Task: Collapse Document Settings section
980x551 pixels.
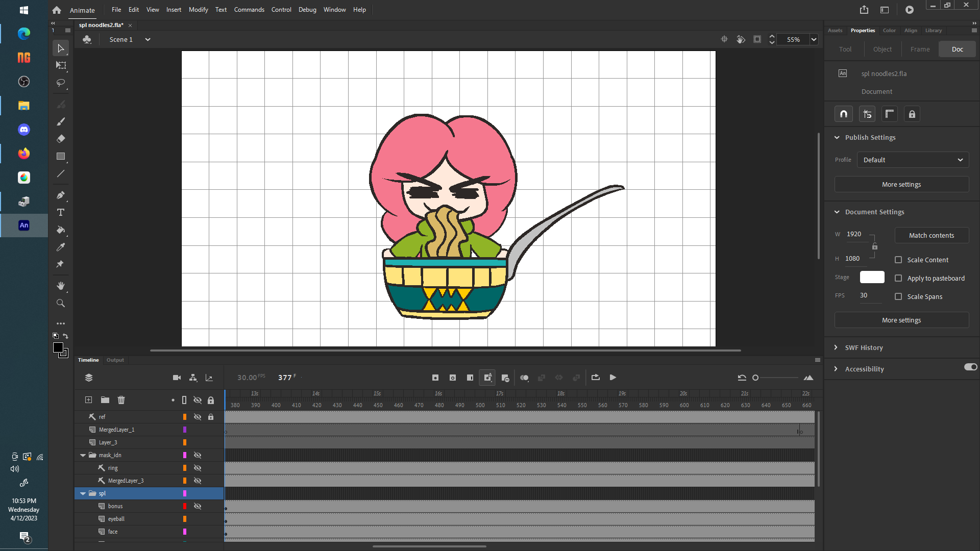Action: click(837, 212)
